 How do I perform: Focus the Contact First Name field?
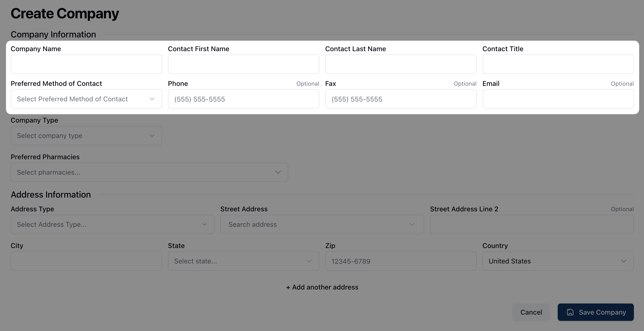tap(243, 64)
